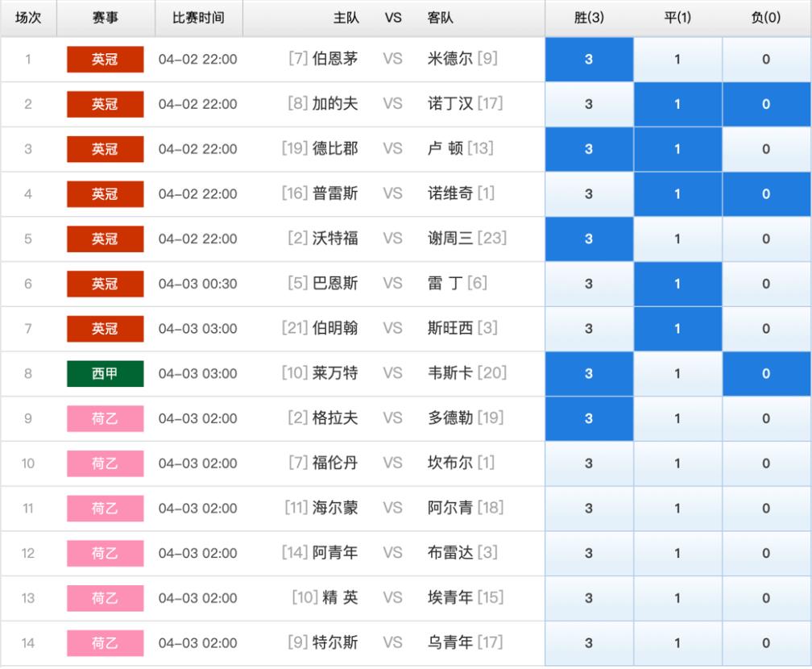Select loss (0) for 精英 vs 埃青年
The image size is (812, 669).
[766, 598]
